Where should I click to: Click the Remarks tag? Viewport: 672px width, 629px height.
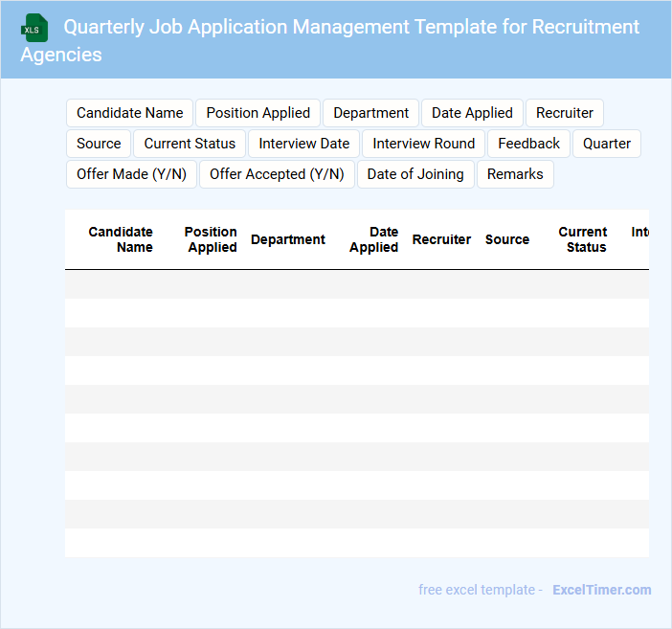[515, 174]
